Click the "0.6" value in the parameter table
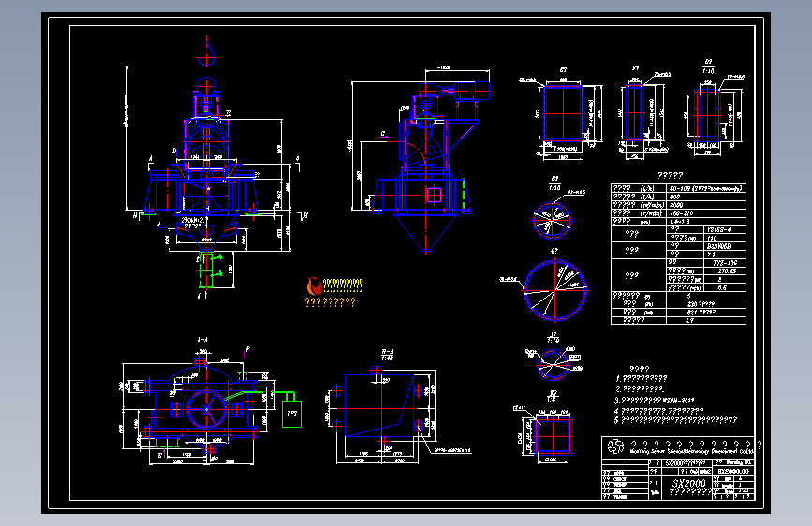The image size is (812, 526). 722,287
